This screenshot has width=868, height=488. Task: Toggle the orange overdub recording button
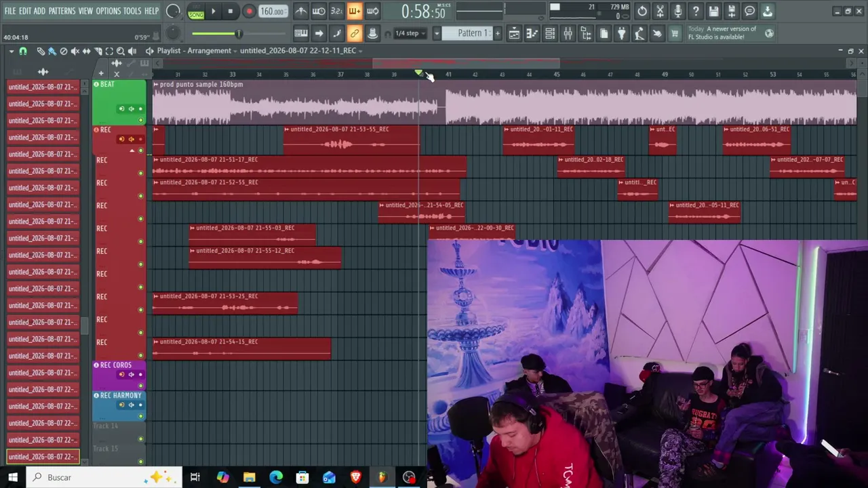click(x=354, y=12)
